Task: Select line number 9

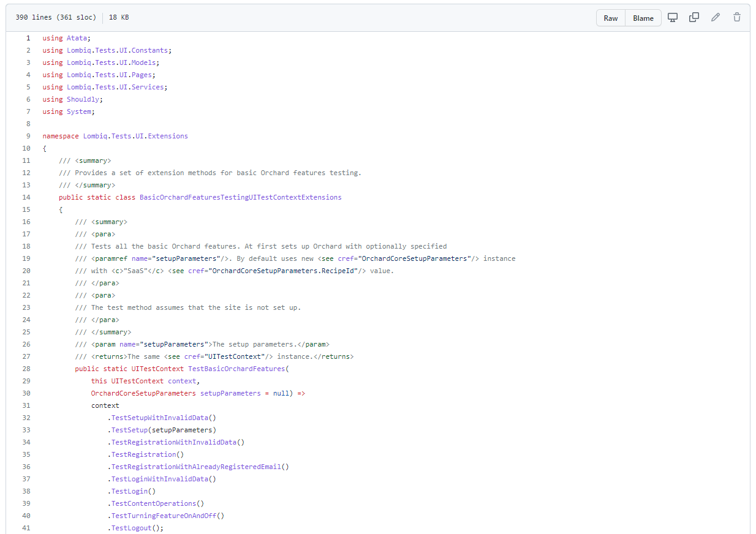Action: 28,136
